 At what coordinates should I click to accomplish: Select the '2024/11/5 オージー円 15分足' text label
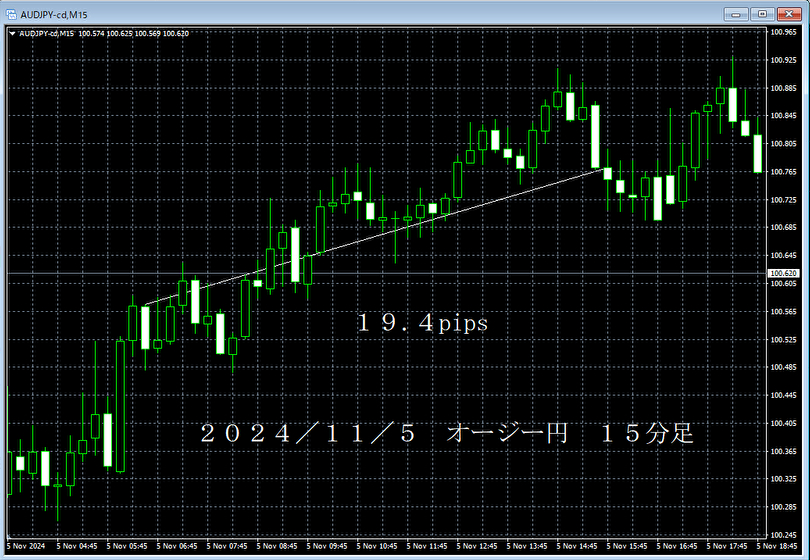coord(447,433)
